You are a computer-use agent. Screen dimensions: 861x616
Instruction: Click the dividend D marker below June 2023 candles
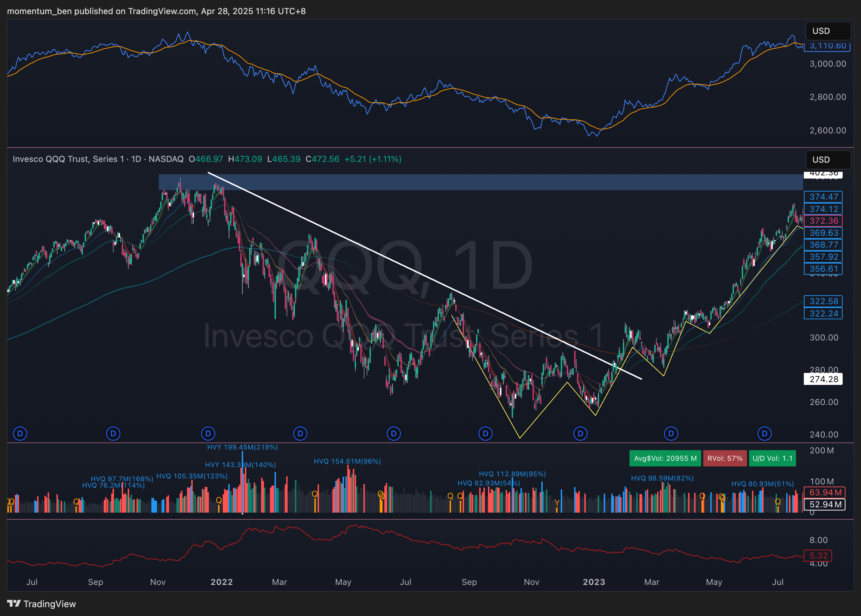click(x=764, y=433)
